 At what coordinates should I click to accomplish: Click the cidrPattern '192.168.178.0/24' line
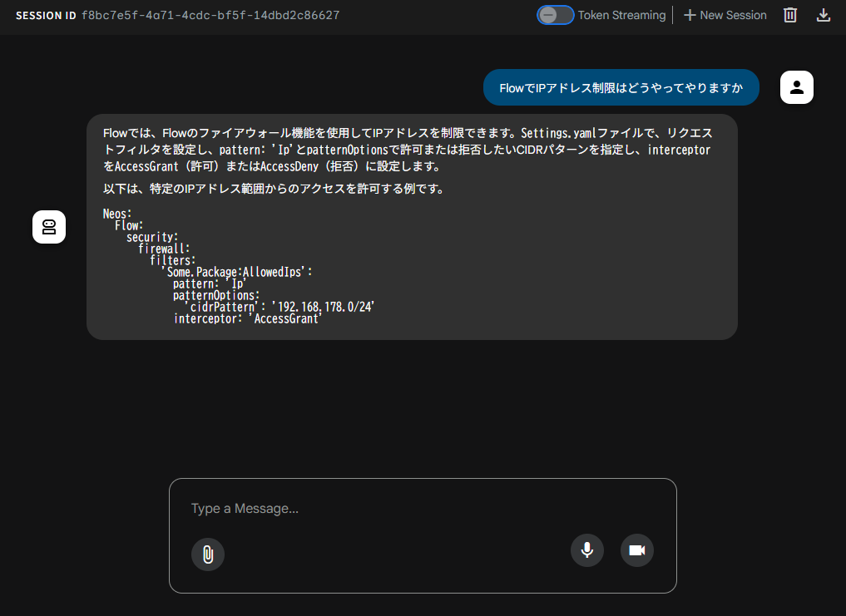coord(280,307)
